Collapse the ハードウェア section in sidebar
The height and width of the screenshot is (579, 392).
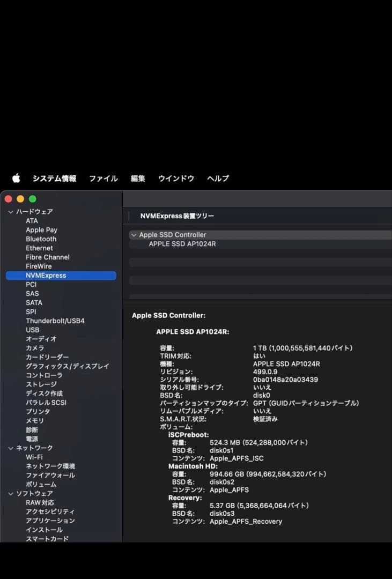pos(11,212)
